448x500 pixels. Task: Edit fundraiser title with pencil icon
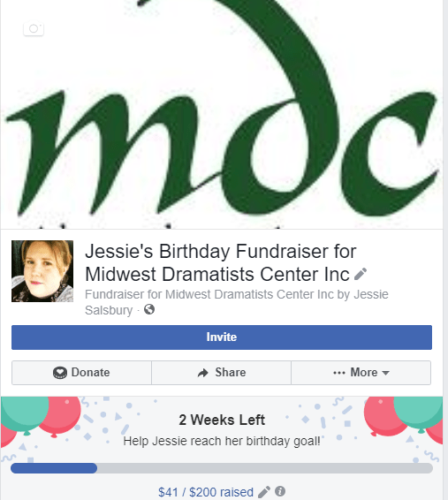click(361, 274)
